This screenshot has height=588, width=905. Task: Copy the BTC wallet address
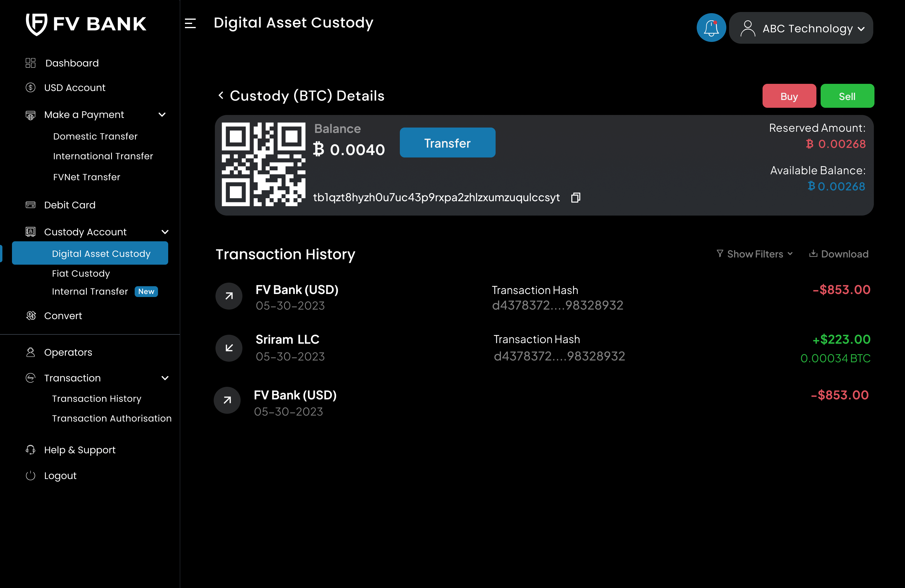coord(575,197)
